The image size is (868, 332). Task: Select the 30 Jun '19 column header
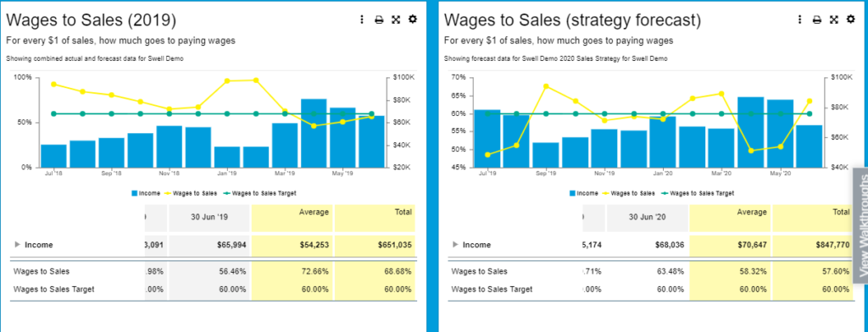point(209,218)
